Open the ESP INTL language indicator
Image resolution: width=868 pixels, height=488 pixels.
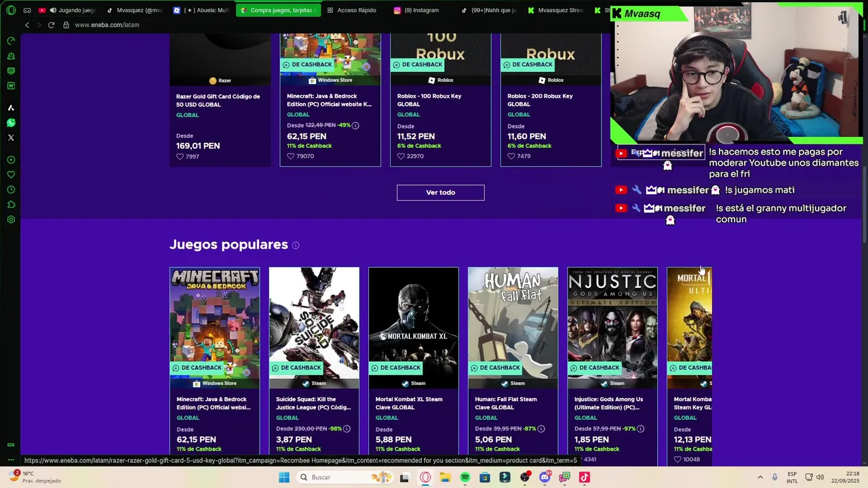point(792,477)
